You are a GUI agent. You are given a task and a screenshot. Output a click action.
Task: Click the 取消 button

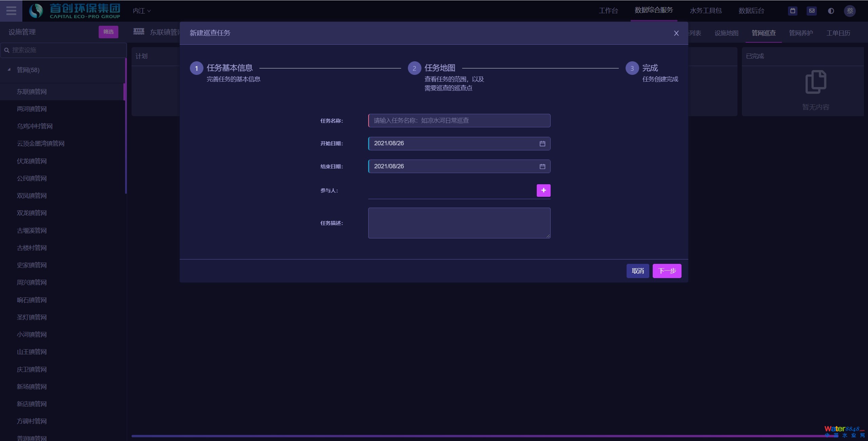point(637,271)
